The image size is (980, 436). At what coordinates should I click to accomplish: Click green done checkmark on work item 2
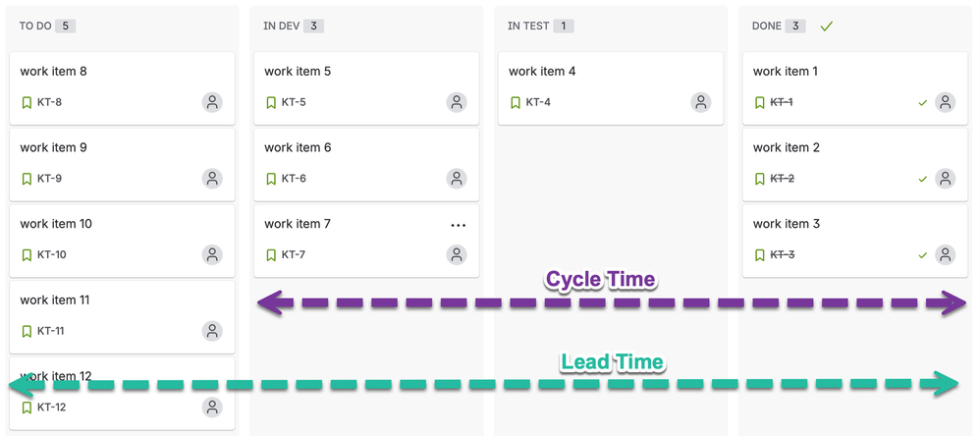pos(922,179)
